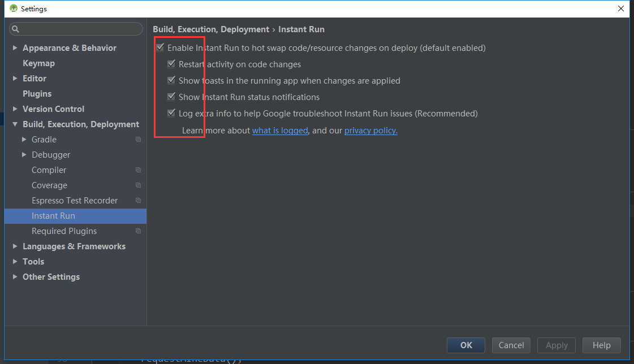
Task: Click the search magnifier icon in Settings
Action: 15,29
